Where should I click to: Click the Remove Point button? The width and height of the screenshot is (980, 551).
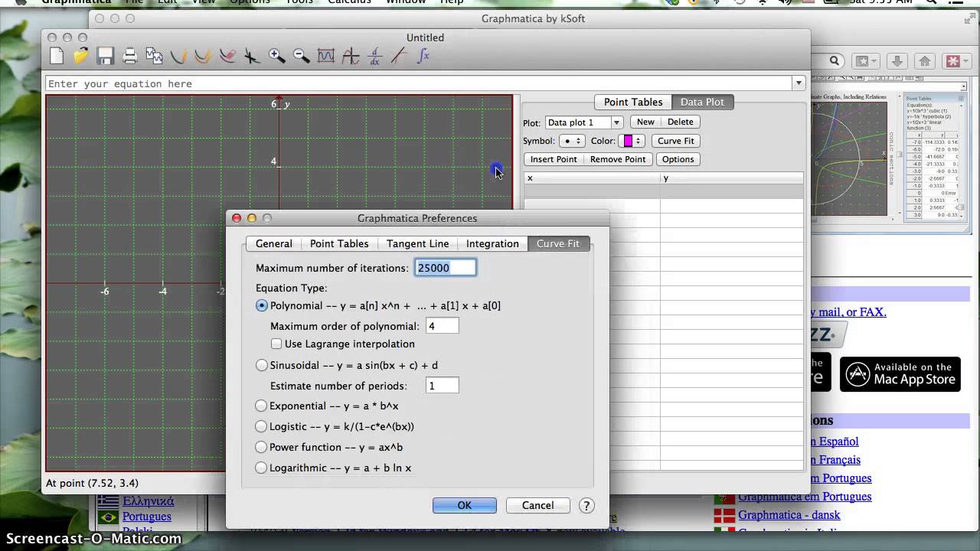pyautogui.click(x=618, y=159)
